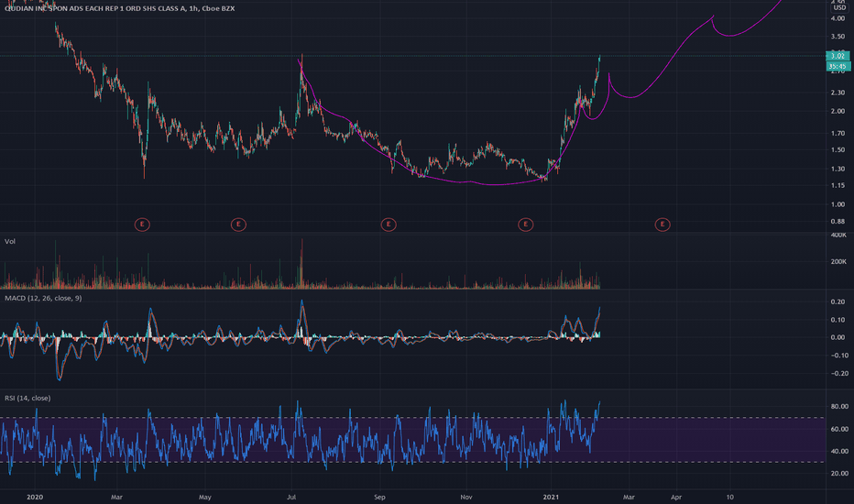Click the 20.00 RSI scale value
Screen dimensions: 854x504
pyautogui.click(x=839, y=474)
